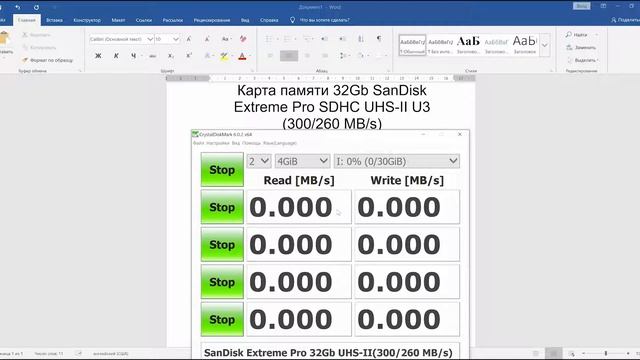The image size is (640, 360).
Task: Click Replace (Заменить) in the Editing group
Action: 581,48
